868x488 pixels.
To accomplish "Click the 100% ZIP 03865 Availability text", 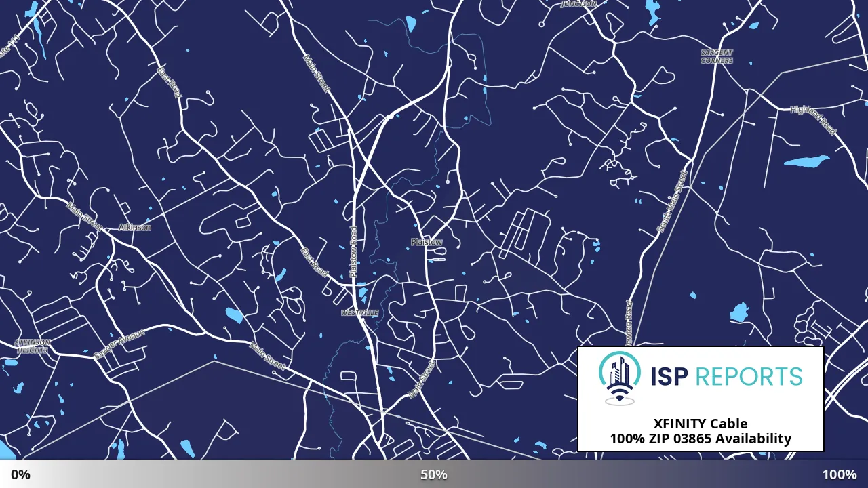I will (701, 439).
